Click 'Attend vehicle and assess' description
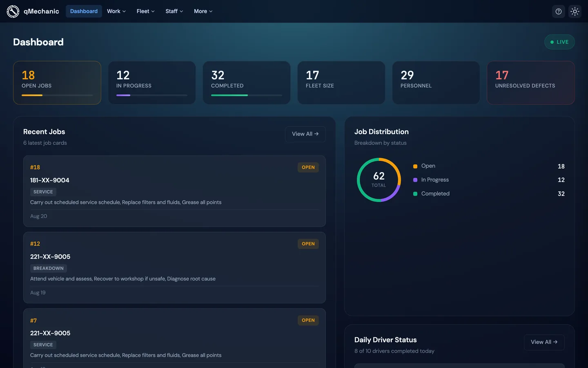This screenshot has width=588, height=368. [123, 279]
